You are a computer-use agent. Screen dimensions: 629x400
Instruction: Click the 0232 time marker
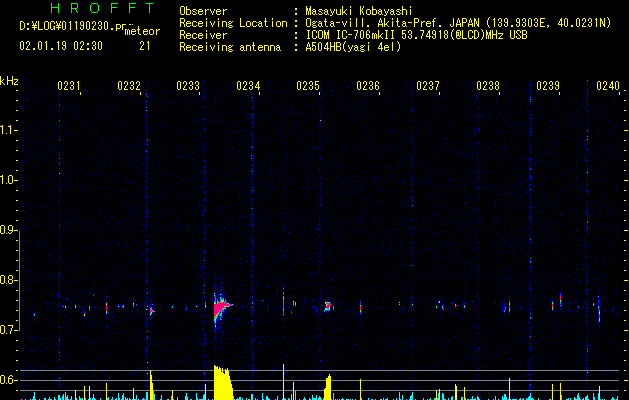pyautogui.click(x=129, y=86)
